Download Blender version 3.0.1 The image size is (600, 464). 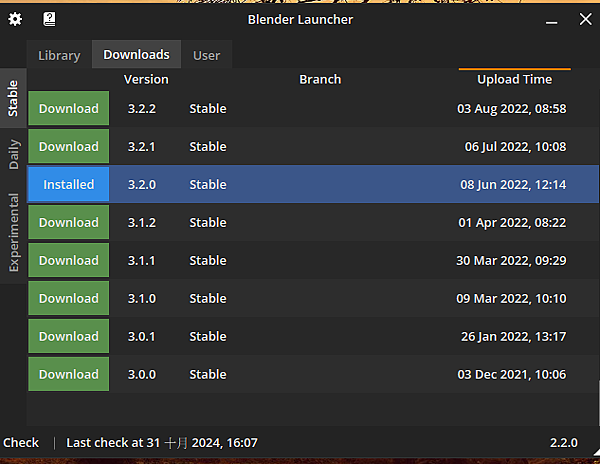coord(69,336)
